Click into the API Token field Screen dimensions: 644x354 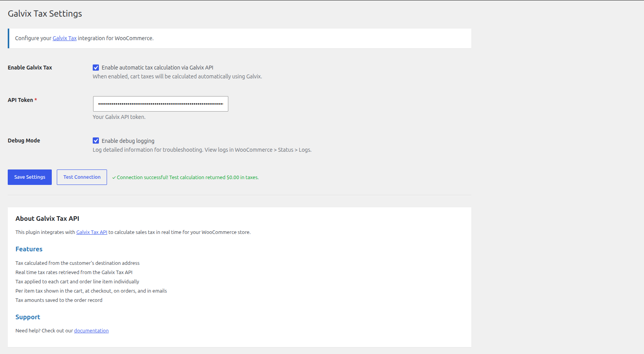tap(161, 104)
